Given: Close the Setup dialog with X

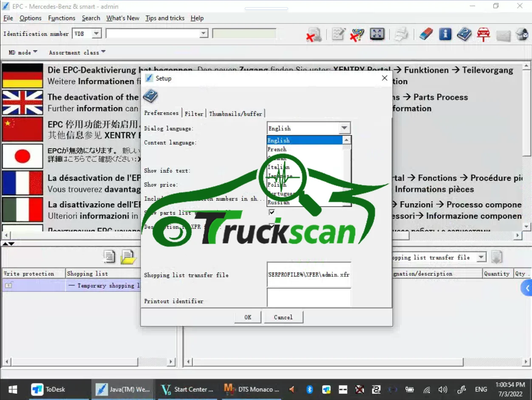Looking at the screenshot, I should point(385,78).
